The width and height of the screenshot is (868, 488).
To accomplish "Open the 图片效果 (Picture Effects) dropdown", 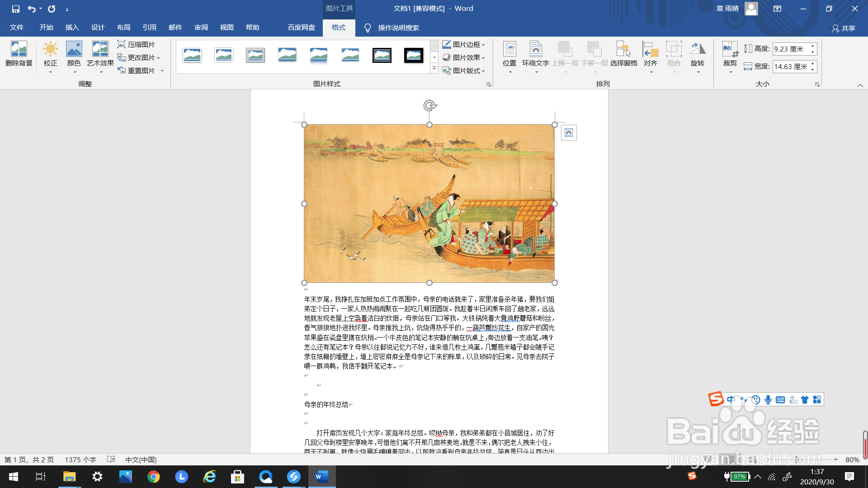I will coord(464,57).
